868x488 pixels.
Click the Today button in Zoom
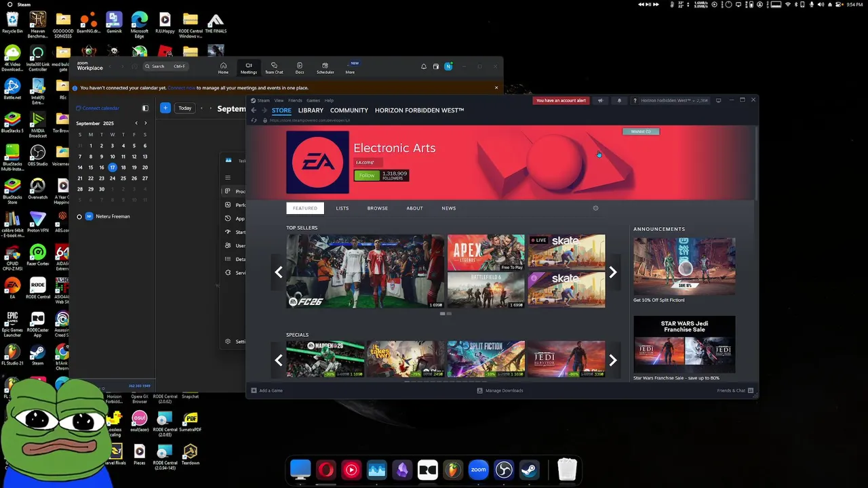(185, 108)
